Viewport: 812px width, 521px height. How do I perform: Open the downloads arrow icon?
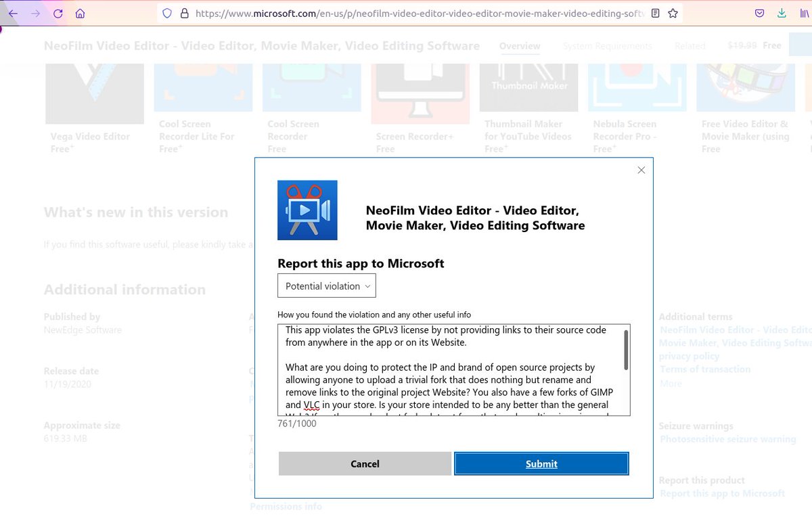click(x=782, y=13)
